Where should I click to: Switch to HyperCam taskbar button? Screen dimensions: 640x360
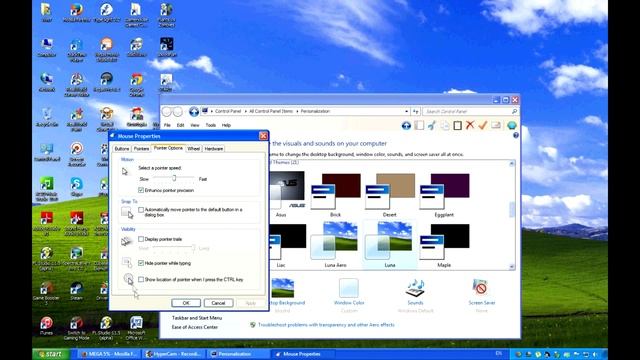coord(174,354)
